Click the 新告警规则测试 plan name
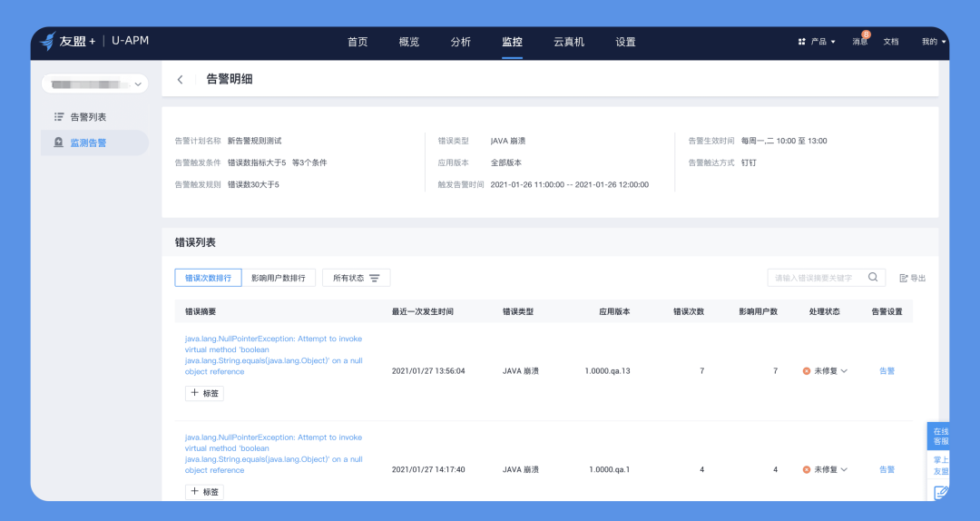980x521 pixels. (x=254, y=141)
